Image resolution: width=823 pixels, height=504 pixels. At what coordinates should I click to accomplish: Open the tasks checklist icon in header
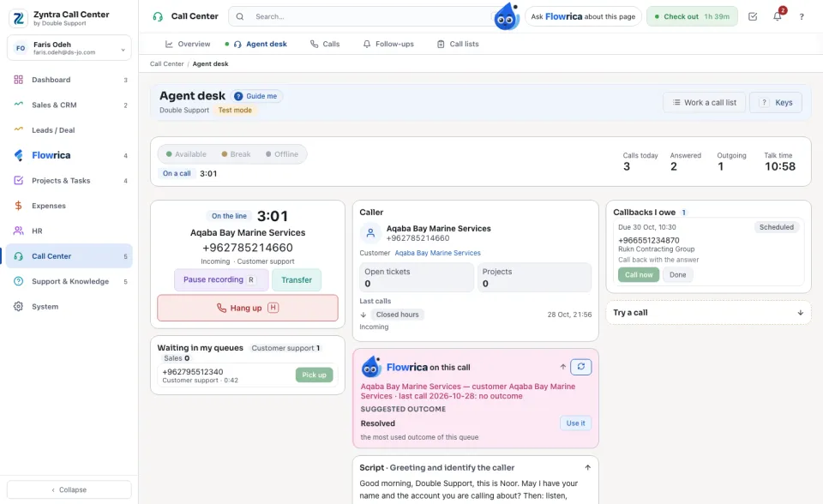[753, 16]
